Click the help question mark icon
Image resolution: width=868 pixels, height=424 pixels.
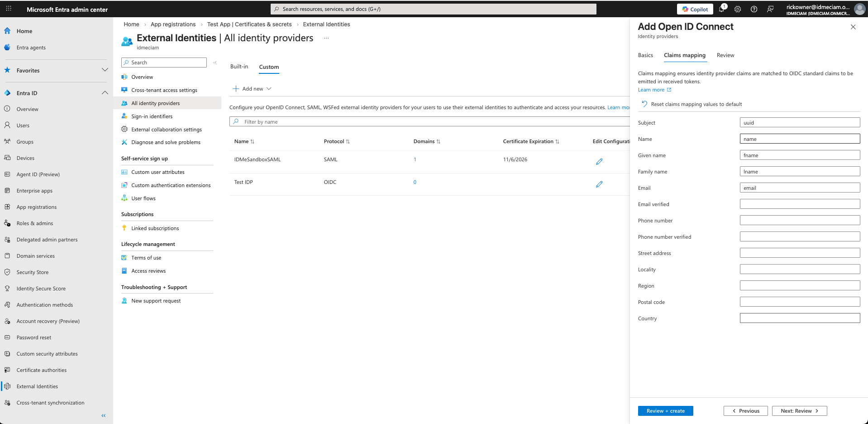754,9
